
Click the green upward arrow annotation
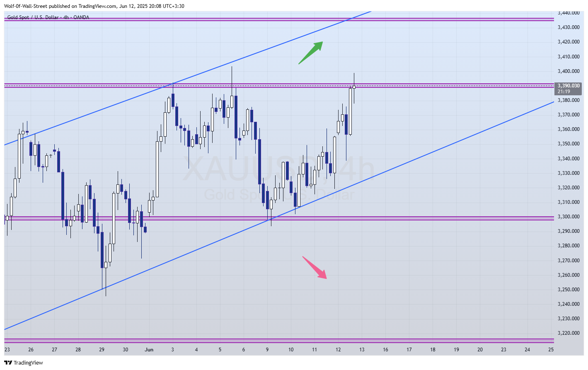coord(311,53)
